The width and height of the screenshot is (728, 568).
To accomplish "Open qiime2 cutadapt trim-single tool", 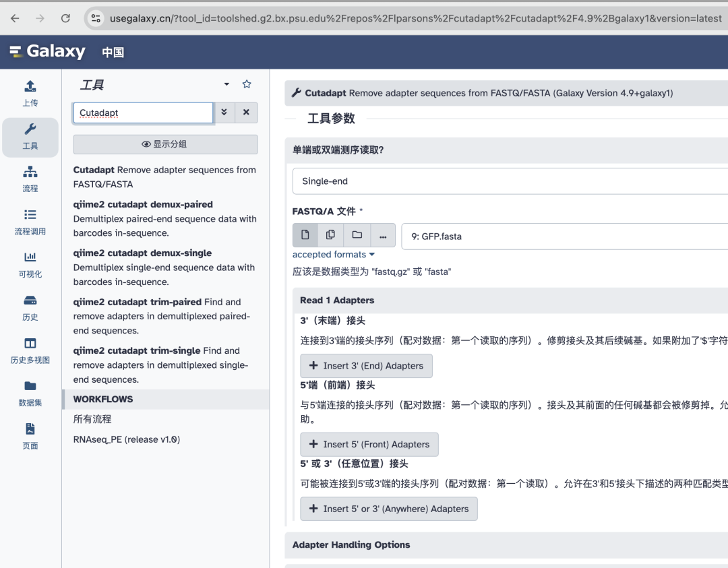I will point(160,365).
